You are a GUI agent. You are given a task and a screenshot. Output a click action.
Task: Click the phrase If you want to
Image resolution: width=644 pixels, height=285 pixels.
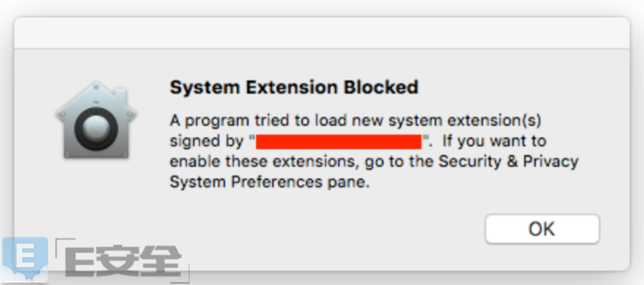[494, 141]
